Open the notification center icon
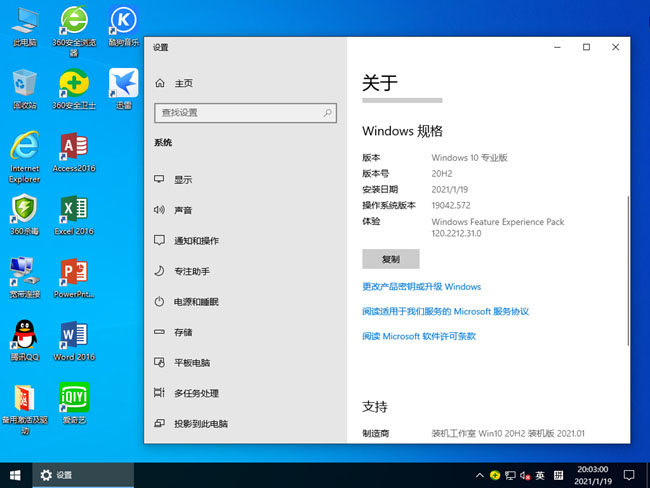The width and height of the screenshot is (650, 488). point(629,475)
